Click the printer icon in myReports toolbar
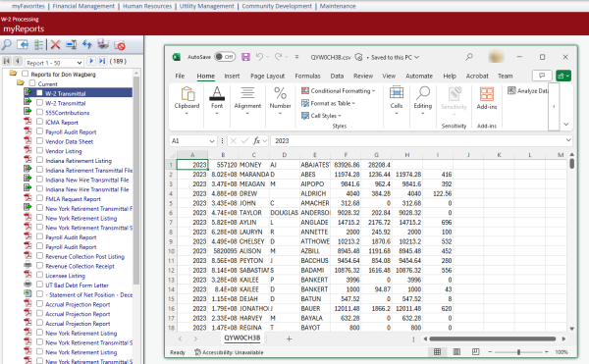 pos(103,45)
